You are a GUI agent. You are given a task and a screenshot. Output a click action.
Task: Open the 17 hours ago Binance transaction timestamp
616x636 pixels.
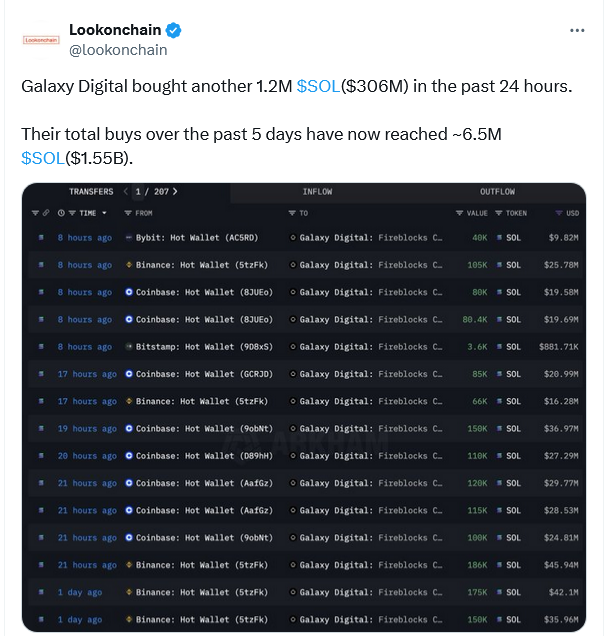click(x=85, y=402)
